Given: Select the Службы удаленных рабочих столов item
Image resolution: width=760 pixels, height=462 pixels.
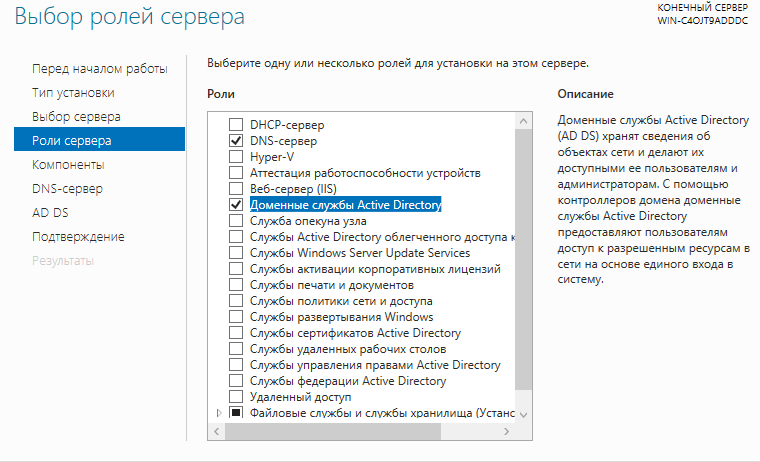Looking at the screenshot, I should pyautogui.click(x=348, y=349).
